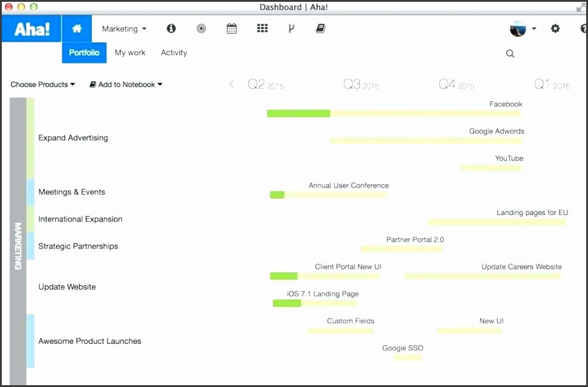Click the search magnifier icon
The width and height of the screenshot is (588, 387).
click(510, 53)
